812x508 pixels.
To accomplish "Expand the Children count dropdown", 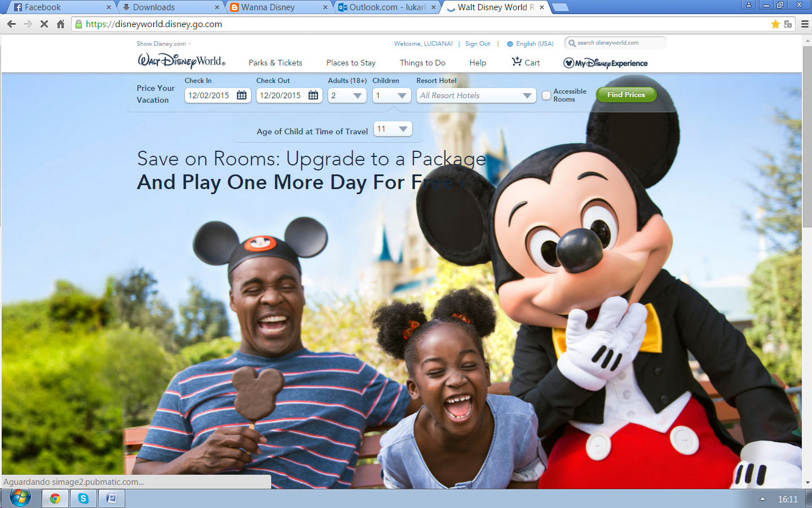I will pyautogui.click(x=392, y=95).
